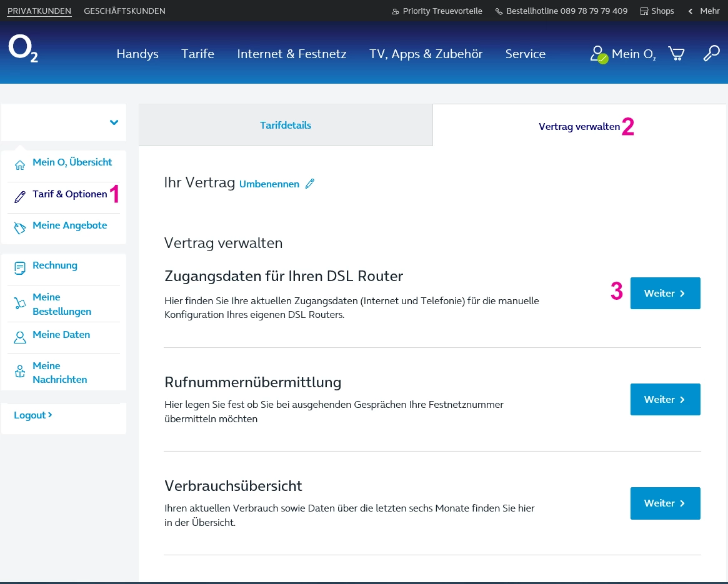This screenshot has width=728, height=584.
Task: Open Meine Angebote in sidebar
Action: tap(69, 225)
